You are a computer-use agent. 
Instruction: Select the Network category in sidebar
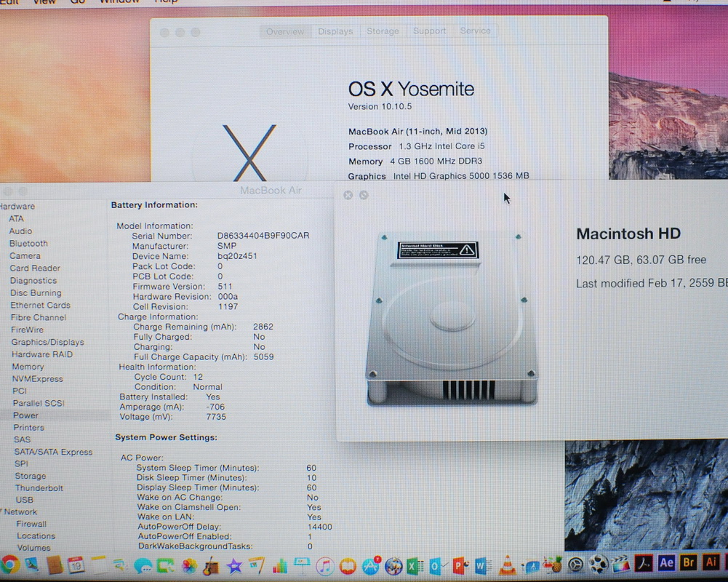tap(20, 512)
